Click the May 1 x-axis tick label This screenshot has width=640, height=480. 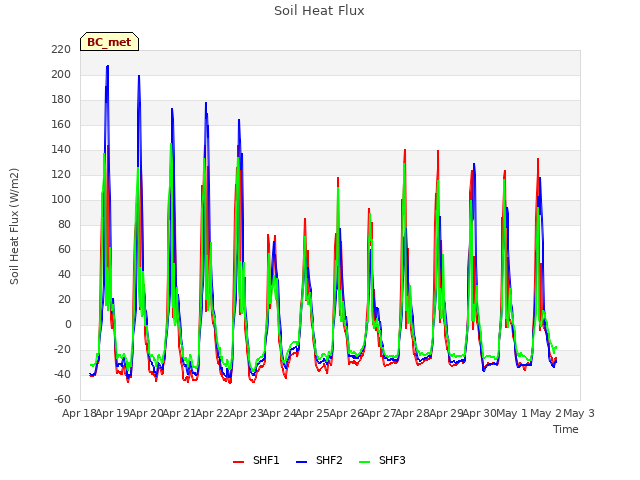point(512,413)
